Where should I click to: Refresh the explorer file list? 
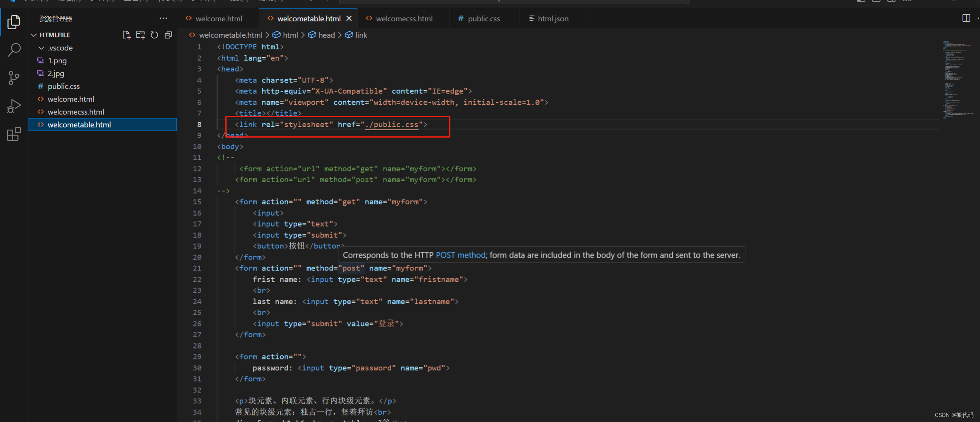(x=154, y=35)
